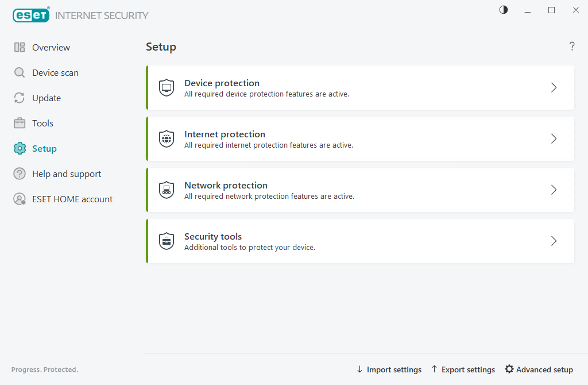588x385 pixels.
Task: Expand Security tools with its chevron
Action: click(554, 241)
